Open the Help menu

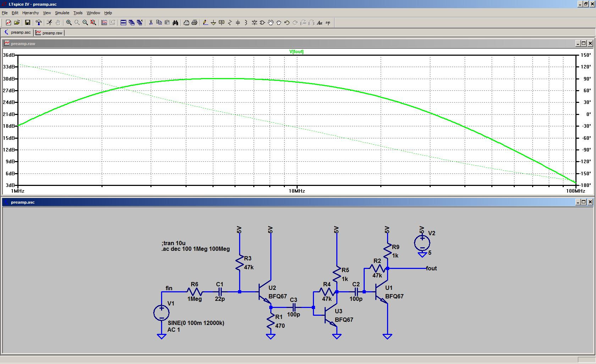(x=108, y=13)
